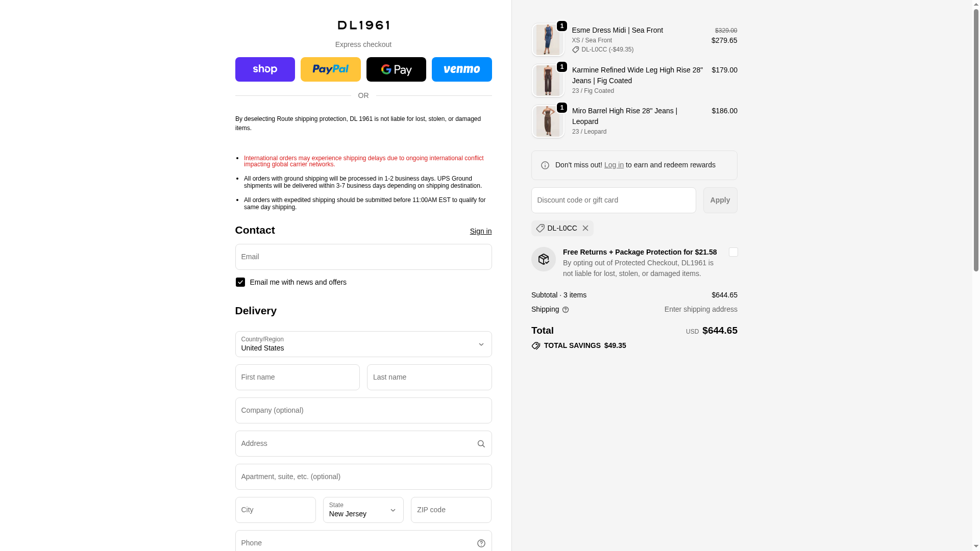Screen dimensions: 980x551
Task: Click the address search magnifier icon
Action: 481,444
